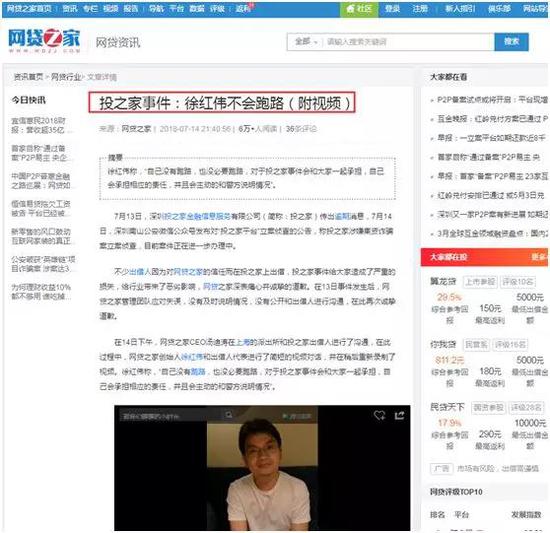Screen dimensions: 550x533
Task: Open 评级 in top navigation
Action: (217, 8)
